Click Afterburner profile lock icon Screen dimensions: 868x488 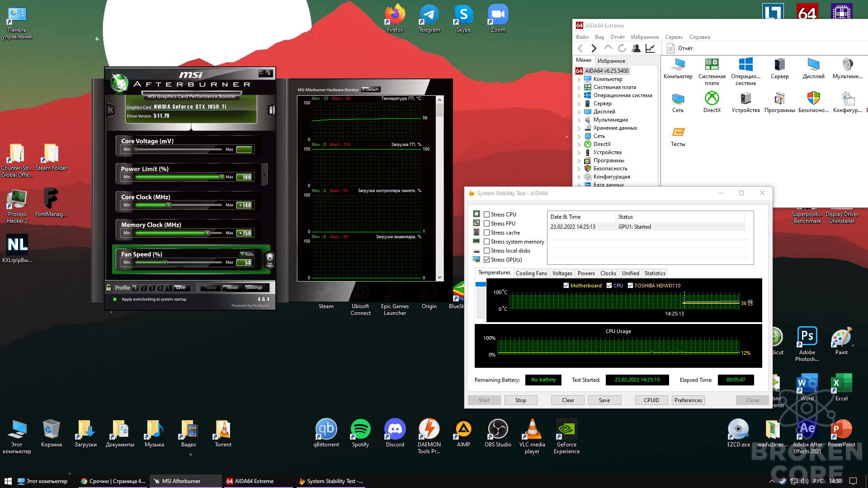click(108, 287)
